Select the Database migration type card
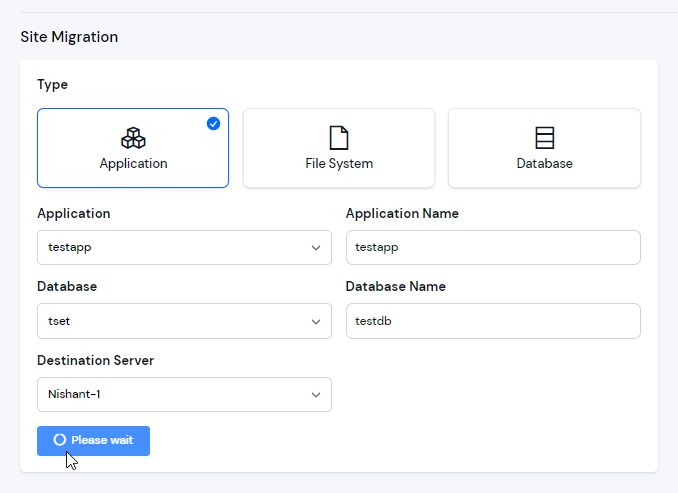678x493 pixels. [x=544, y=148]
